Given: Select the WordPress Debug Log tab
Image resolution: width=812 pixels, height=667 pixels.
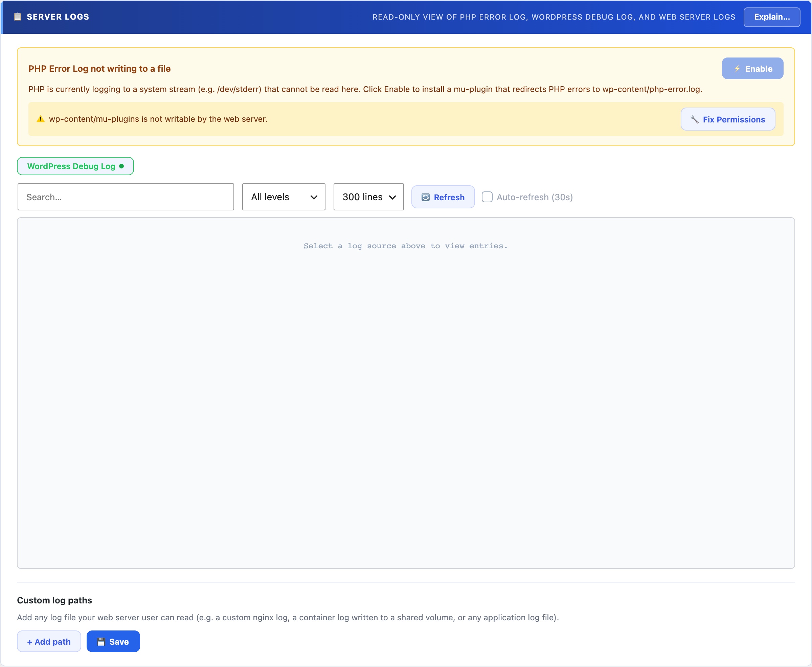Looking at the screenshot, I should click(x=75, y=166).
